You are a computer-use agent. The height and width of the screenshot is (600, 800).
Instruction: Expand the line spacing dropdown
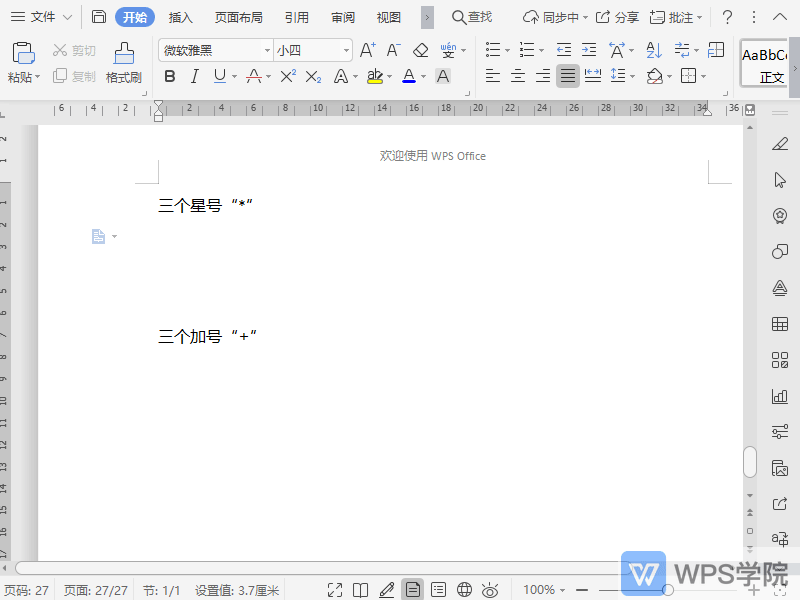633,77
